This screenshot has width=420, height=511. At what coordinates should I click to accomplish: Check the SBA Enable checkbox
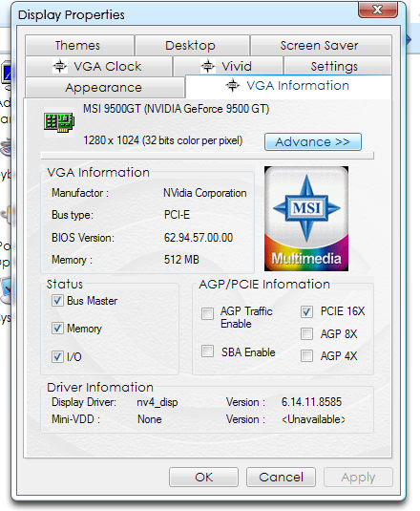[x=208, y=351]
